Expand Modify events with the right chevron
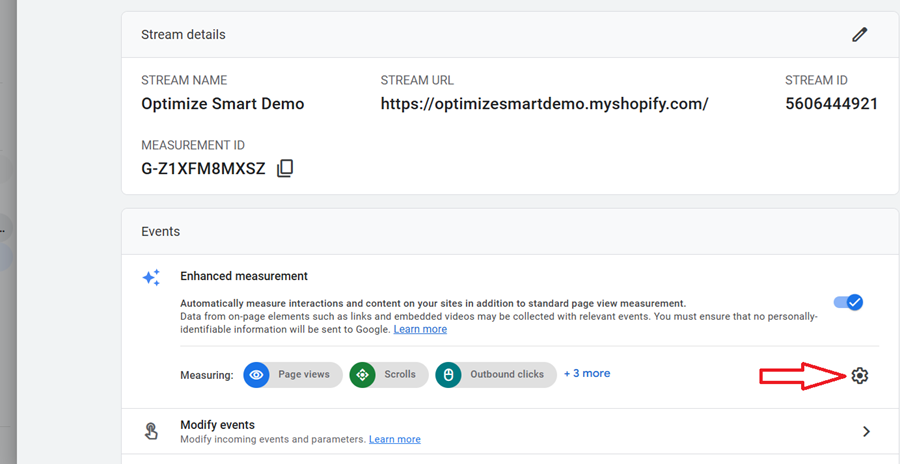 pos(866,432)
